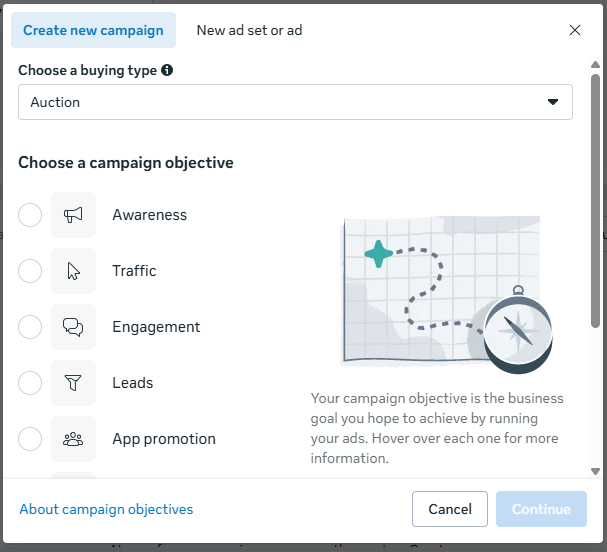Viewport: 607px width, 552px height.
Task: Close the campaign dialog with X
Action: [575, 30]
